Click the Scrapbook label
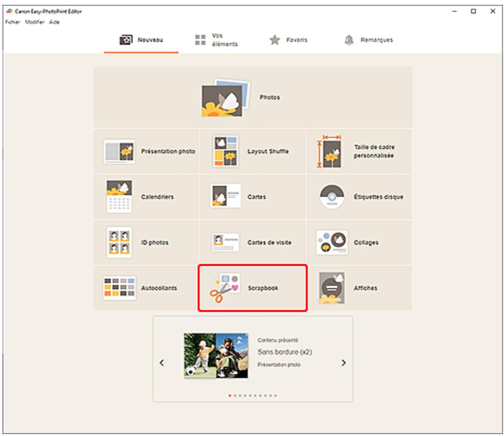Image resolution: width=504 pixels, height=436 pixels. click(263, 288)
